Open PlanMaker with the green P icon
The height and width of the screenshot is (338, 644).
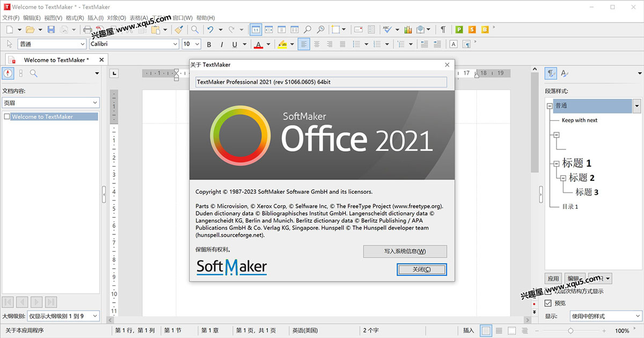pyautogui.click(x=459, y=30)
